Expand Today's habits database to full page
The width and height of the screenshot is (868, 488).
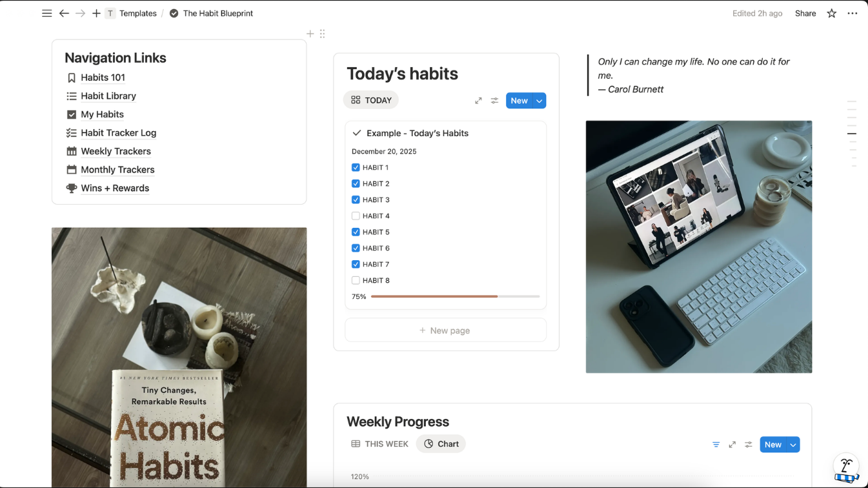click(478, 101)
